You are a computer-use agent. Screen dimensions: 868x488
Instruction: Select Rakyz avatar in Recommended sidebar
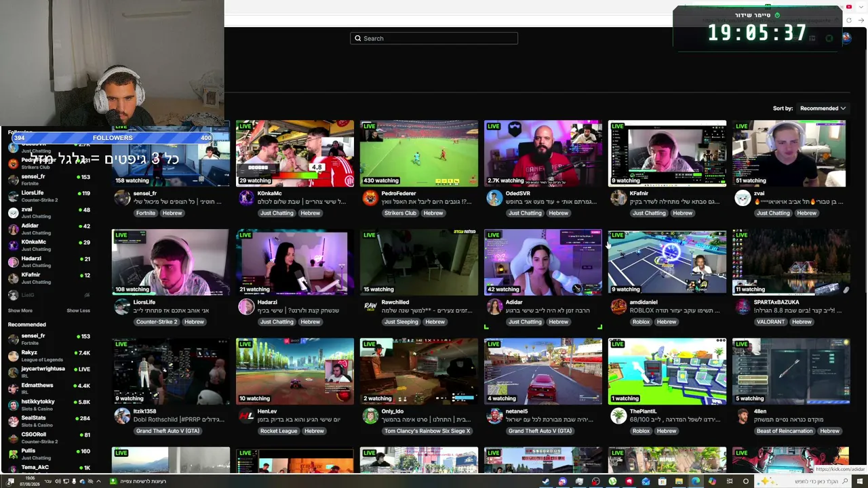(13, 356)
